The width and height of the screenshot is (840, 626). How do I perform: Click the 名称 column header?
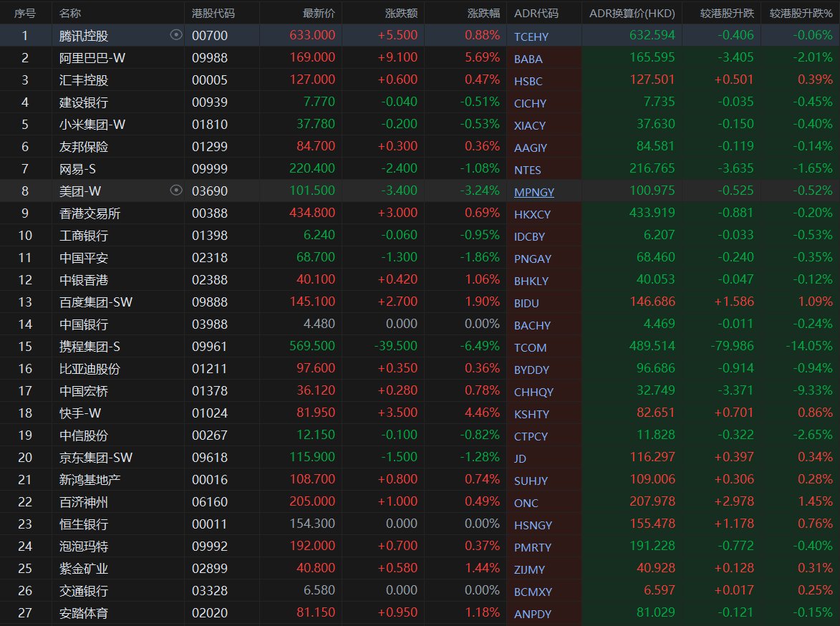[x=69, y=13]
